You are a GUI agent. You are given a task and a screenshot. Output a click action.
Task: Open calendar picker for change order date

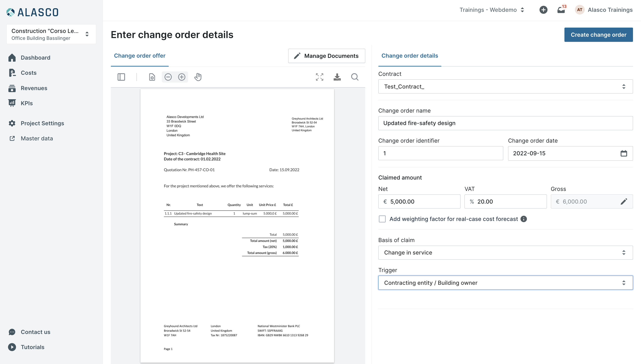[623, 153]
